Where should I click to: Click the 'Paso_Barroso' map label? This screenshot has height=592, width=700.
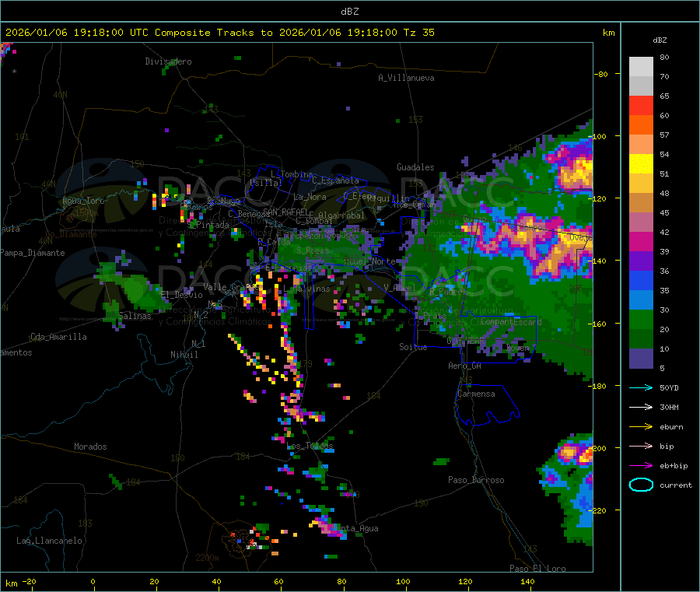click(476, 480)
